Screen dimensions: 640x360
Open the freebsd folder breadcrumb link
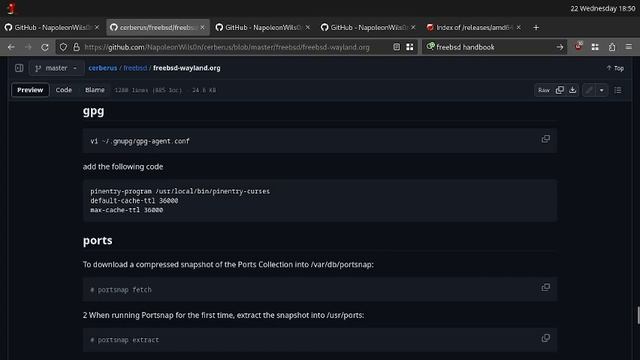pos(135,68)
